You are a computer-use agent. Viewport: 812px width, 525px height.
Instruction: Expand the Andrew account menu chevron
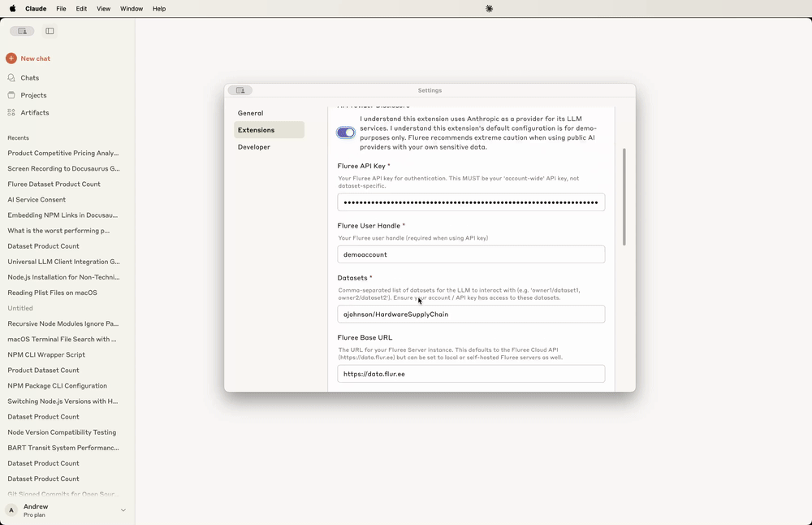point(123,510)
